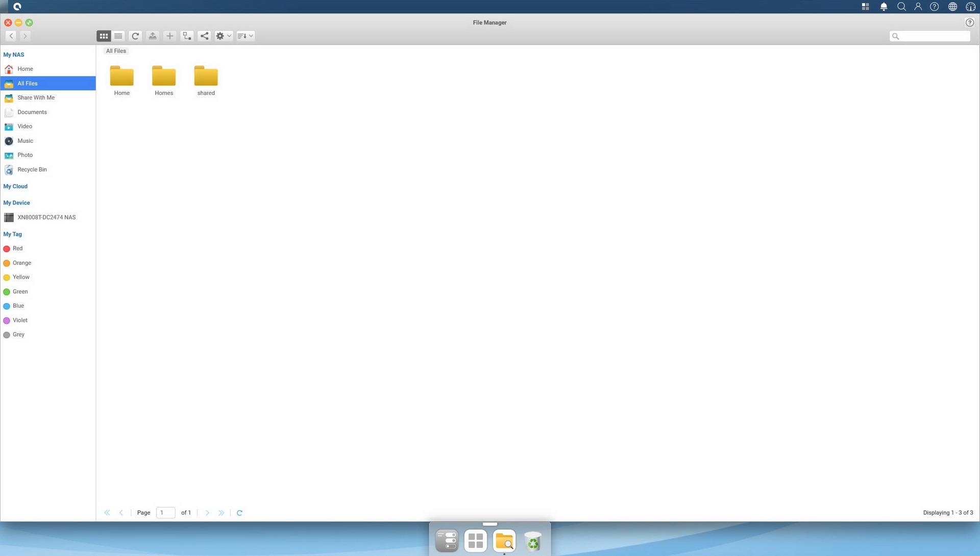
Task: Select All Files in sidebar
Action: point(48,83)
